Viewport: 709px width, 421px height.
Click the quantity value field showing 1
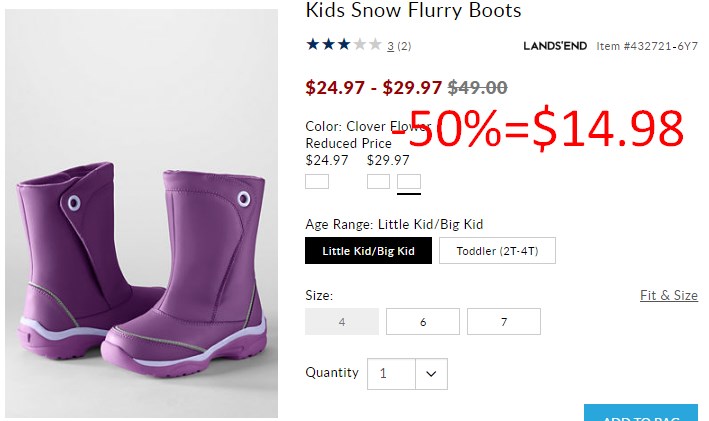click(x=391, y=374)
